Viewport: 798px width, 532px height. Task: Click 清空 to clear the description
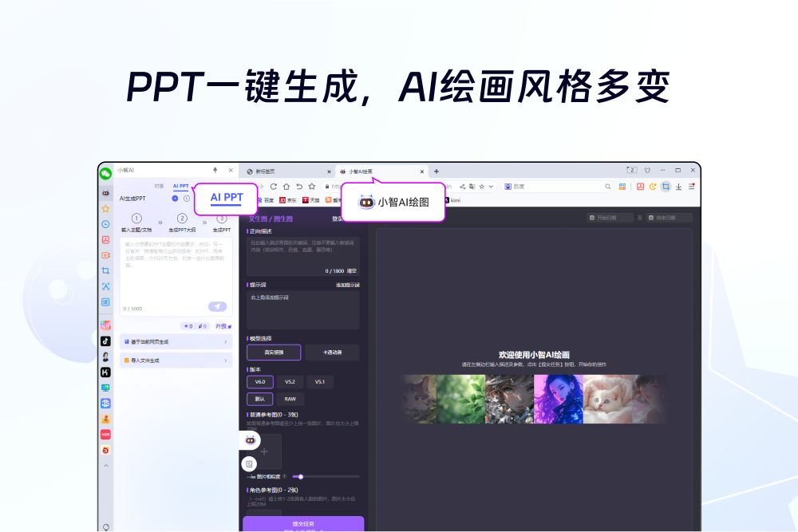coord(352,271)
